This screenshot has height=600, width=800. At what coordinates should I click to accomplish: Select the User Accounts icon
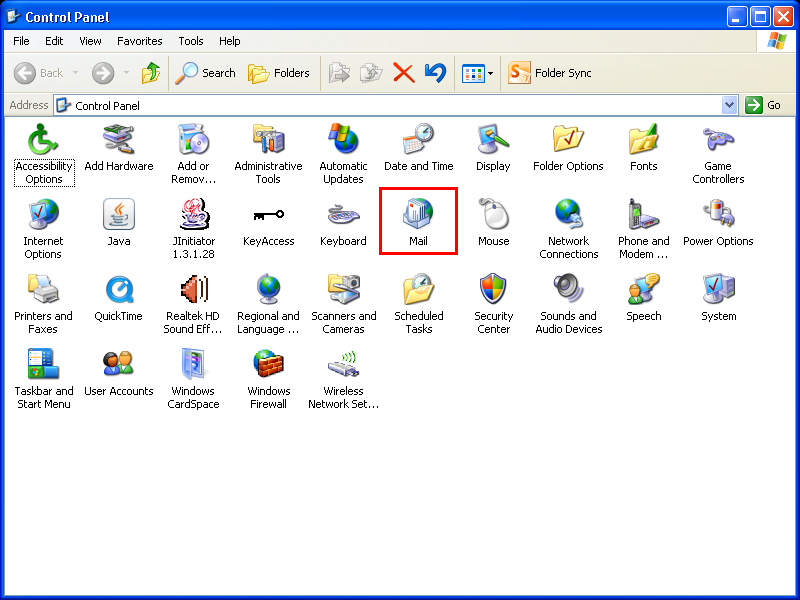click(x=119, y=373)
